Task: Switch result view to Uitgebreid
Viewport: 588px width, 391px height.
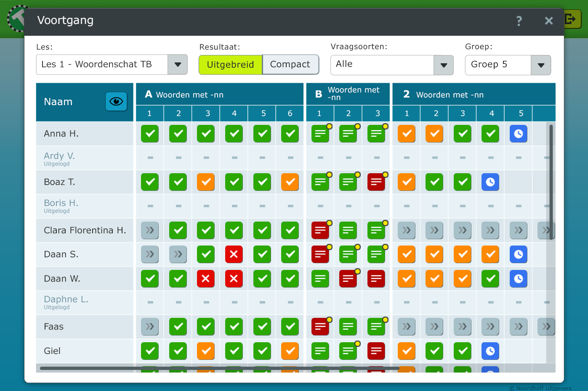Action: pos(231,65)
